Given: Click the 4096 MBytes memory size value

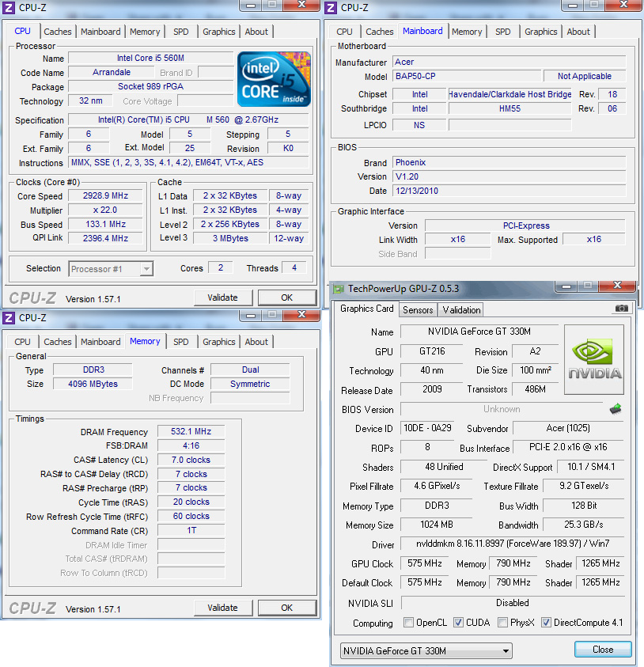Looking at the screenshot, I should (93, 384).
